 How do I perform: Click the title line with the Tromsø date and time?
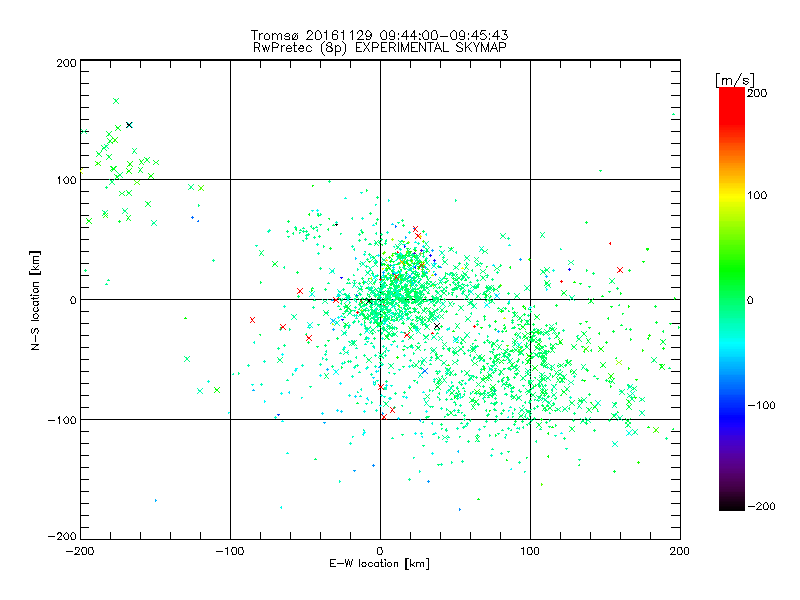point(380,35)
